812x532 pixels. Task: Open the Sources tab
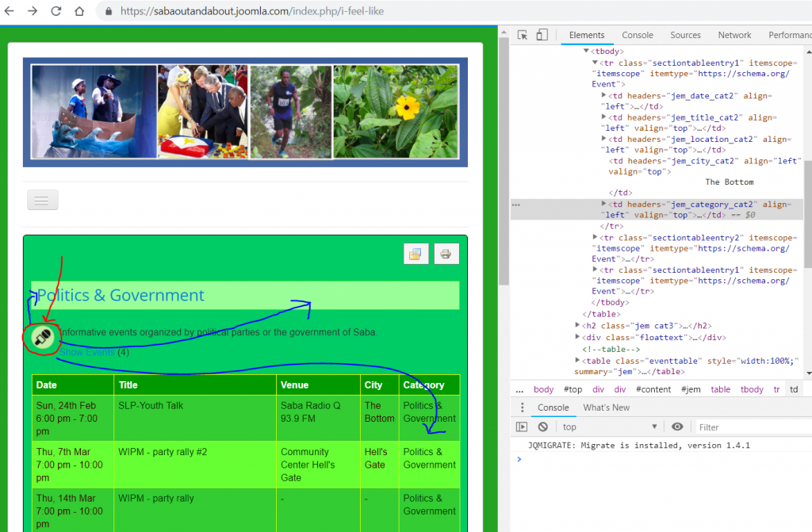click(685, 35)
